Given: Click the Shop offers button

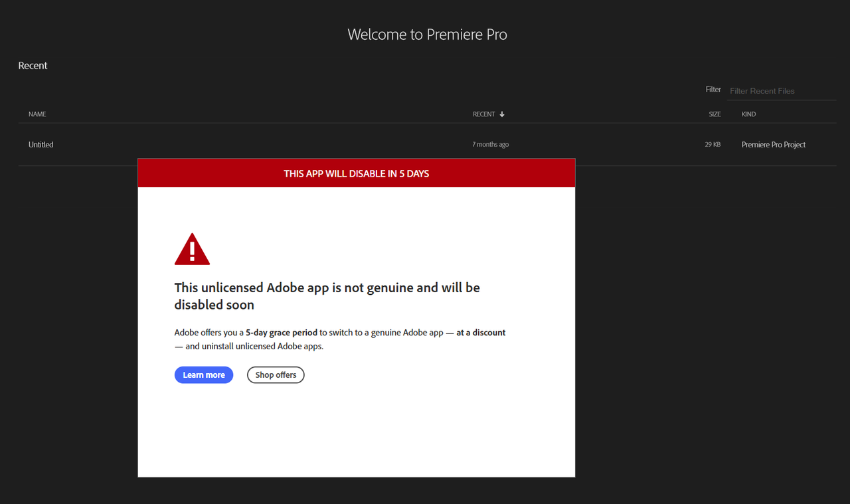Looking at the screenshot, I should [275, 375].
